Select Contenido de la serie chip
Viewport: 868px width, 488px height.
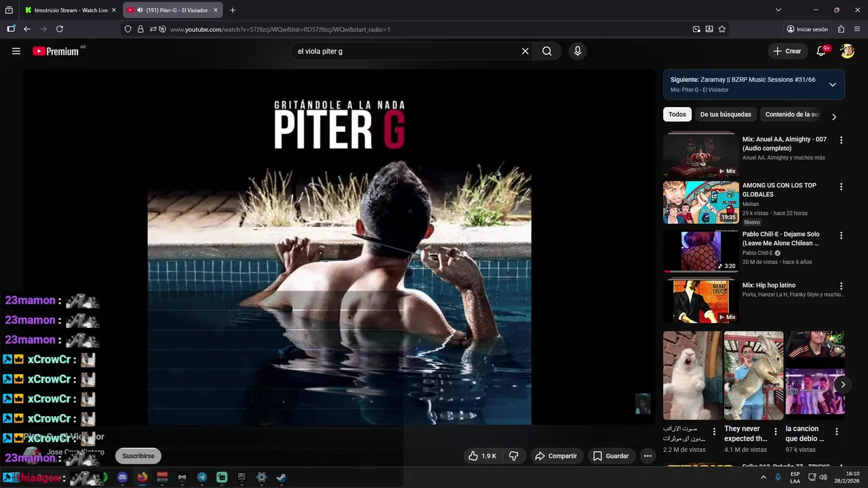(x=793, y=115)
